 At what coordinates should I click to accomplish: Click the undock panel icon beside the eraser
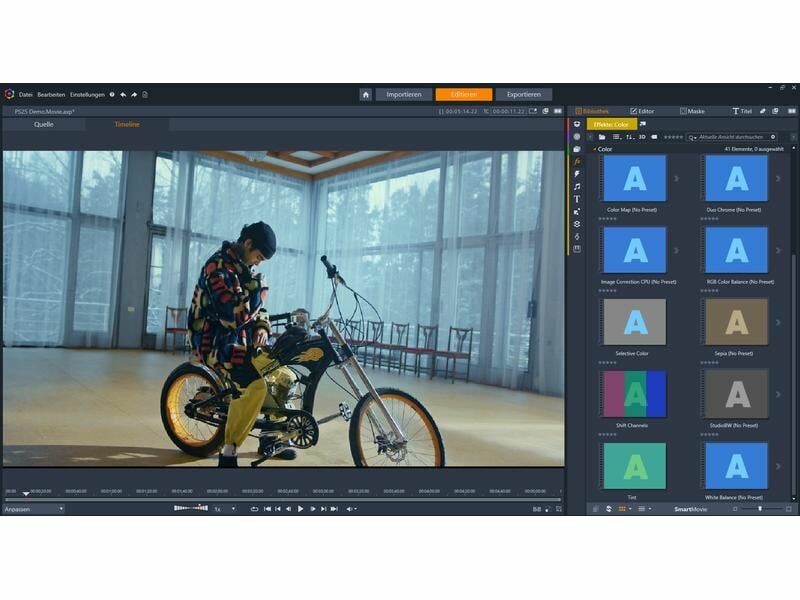776,111
